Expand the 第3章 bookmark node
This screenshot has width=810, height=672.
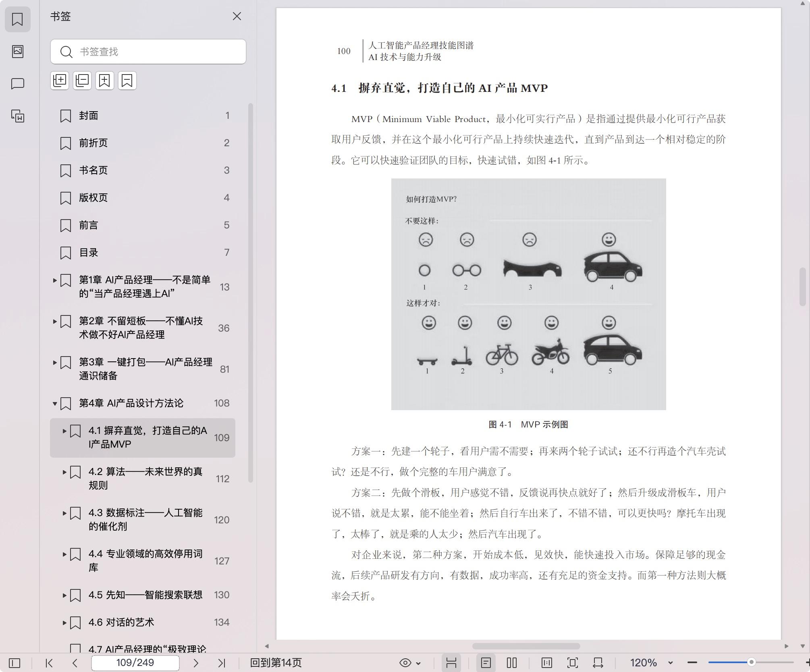tap(55, 363)
